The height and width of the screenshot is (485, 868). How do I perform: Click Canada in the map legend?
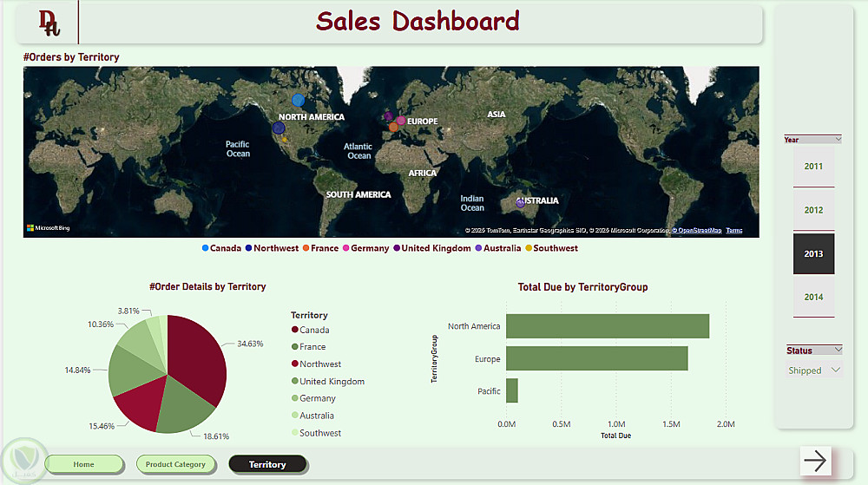[221, 248]
